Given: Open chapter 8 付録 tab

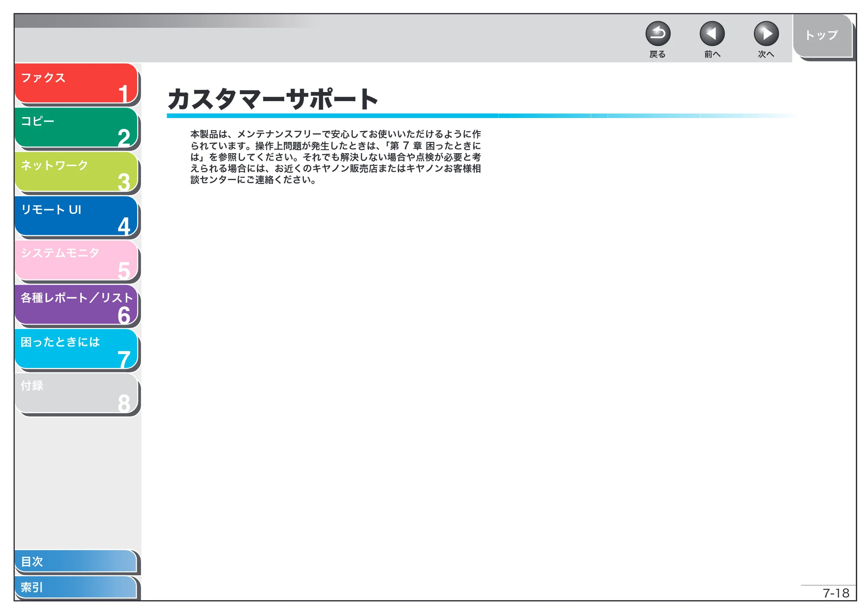Looking at the screenshot, I should 76,393.
